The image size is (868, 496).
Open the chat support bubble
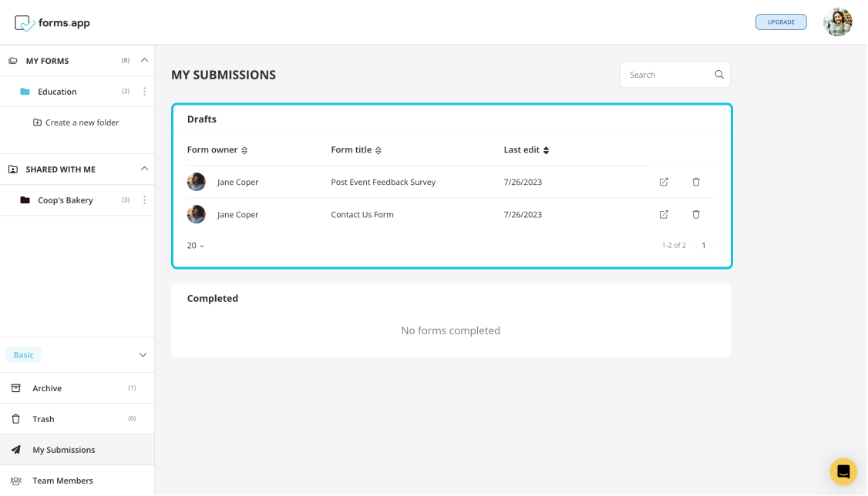pos(843,471)
